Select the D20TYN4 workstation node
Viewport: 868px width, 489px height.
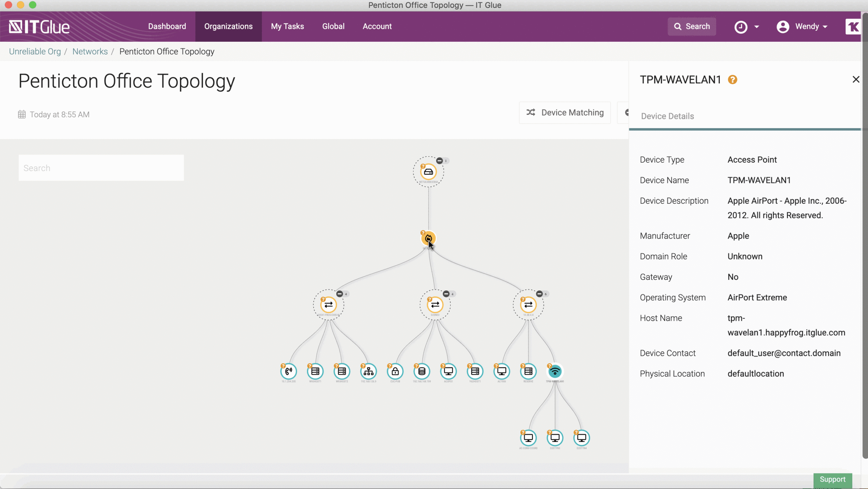pyautogui.click(x=581, y=438)
